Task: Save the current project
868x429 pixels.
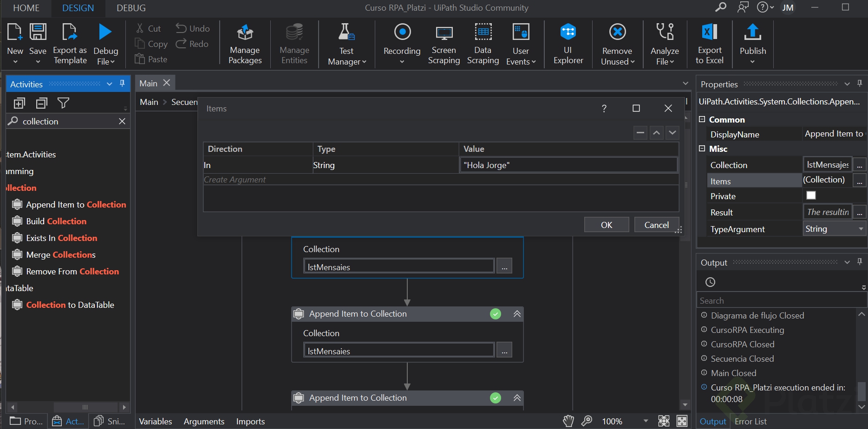Action: [x=38, y=44]
